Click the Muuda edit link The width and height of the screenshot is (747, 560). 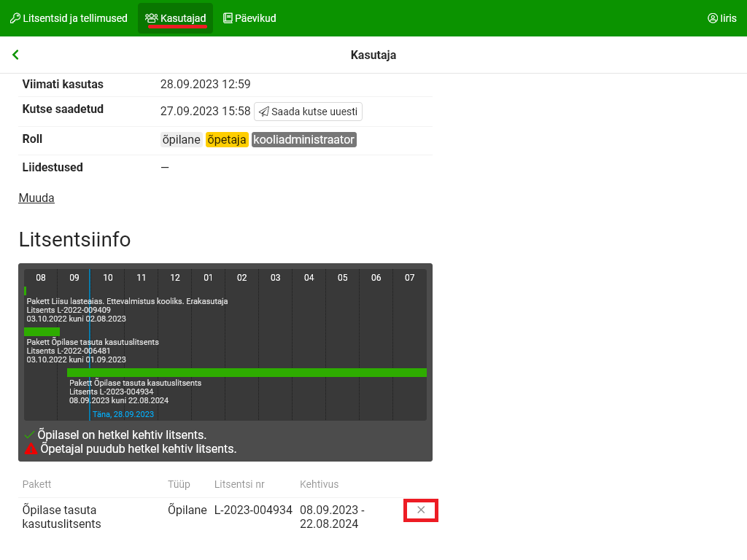point(36,198)
